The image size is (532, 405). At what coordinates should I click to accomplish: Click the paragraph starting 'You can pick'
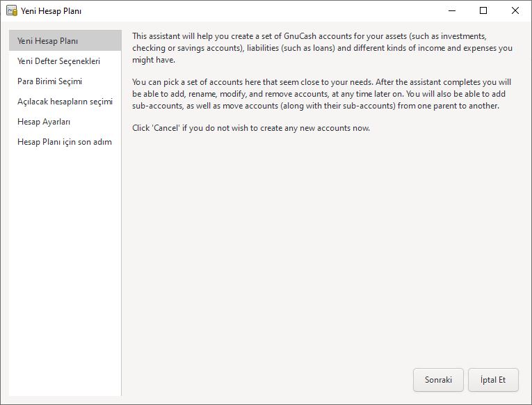(322, 94)
